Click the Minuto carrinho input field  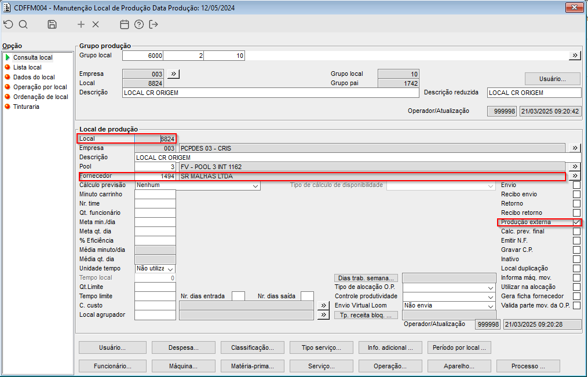click(x=155, y=194)
